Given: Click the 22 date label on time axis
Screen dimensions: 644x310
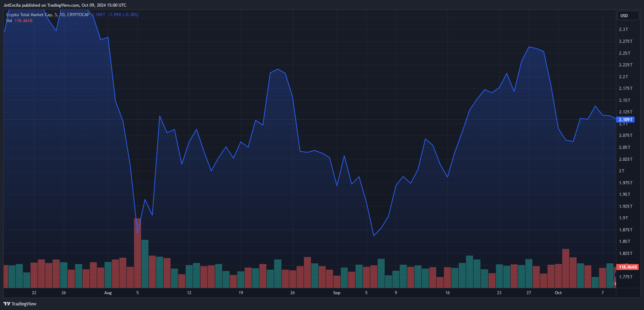Looking at the screenshot, I should point(34,293).
